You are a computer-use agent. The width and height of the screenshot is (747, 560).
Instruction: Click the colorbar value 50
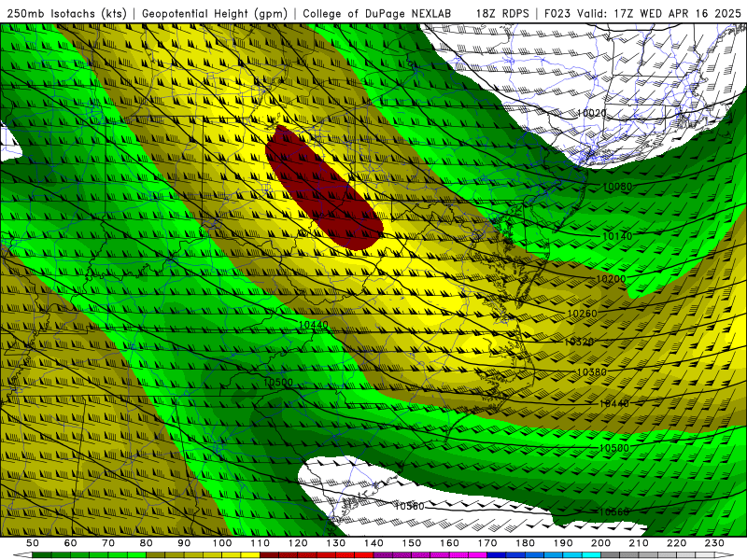click(33, 543)
